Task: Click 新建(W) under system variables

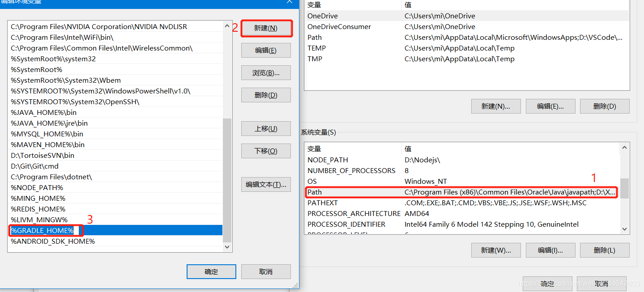Action: 495,250
